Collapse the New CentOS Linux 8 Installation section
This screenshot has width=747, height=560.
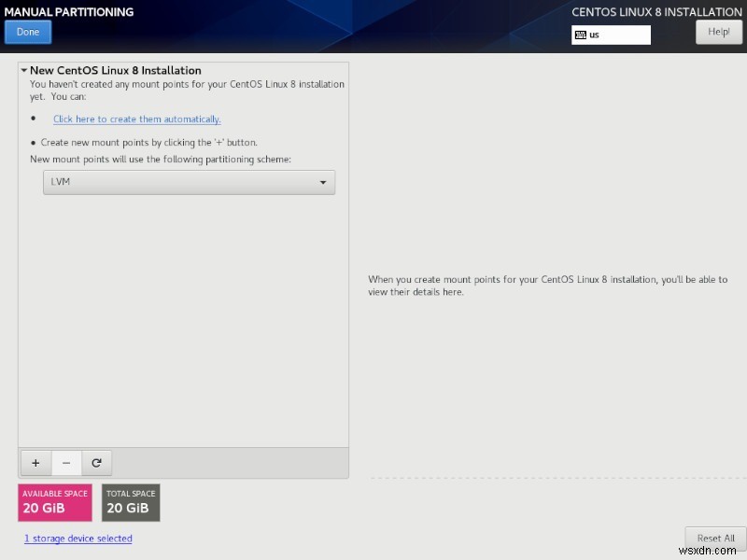25,70
